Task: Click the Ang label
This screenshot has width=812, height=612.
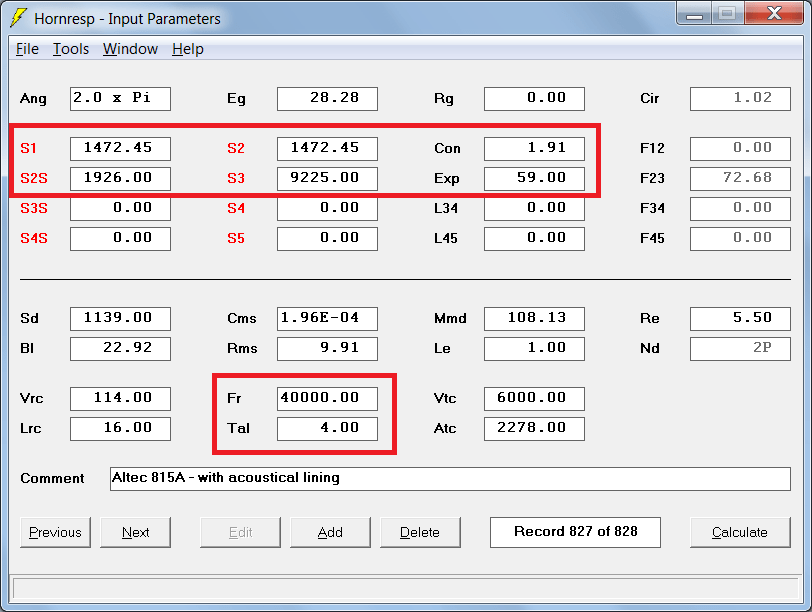Action: [x=33, y=99]
